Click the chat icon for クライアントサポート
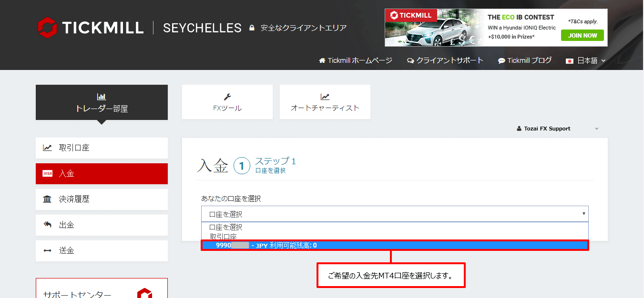This screenshot has height=298, width=644. [x=410, y=61]
